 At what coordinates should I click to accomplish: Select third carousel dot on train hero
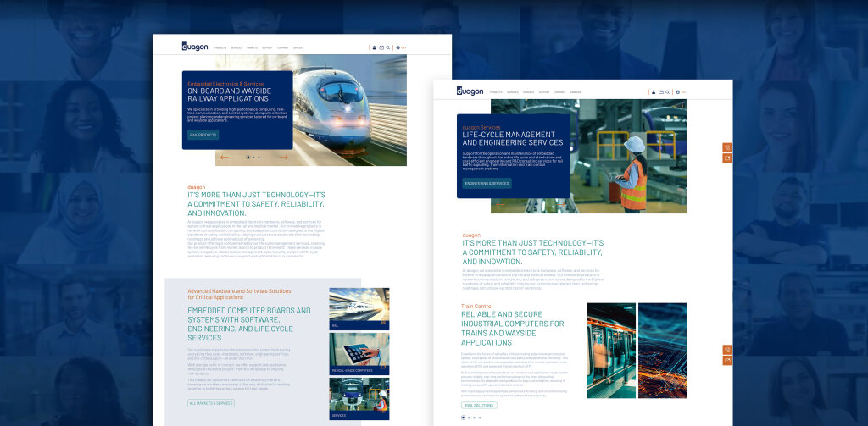tap(259, 158)
